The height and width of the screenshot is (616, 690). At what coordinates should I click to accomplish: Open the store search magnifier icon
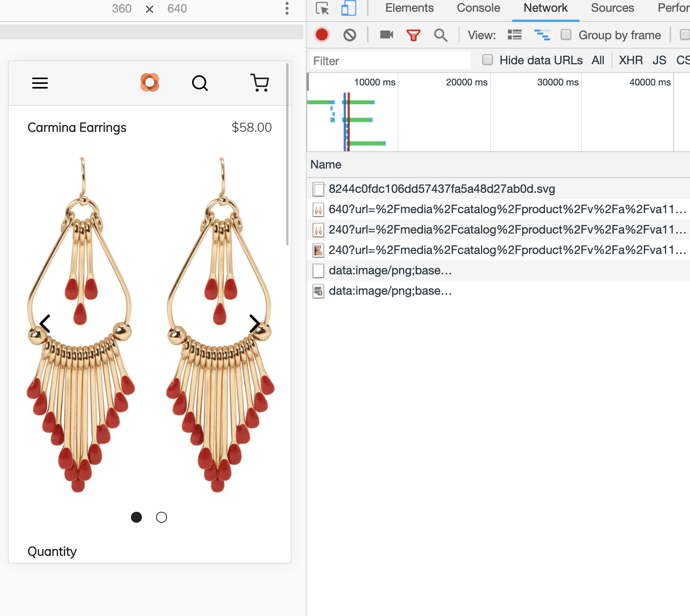coord(200,83)
